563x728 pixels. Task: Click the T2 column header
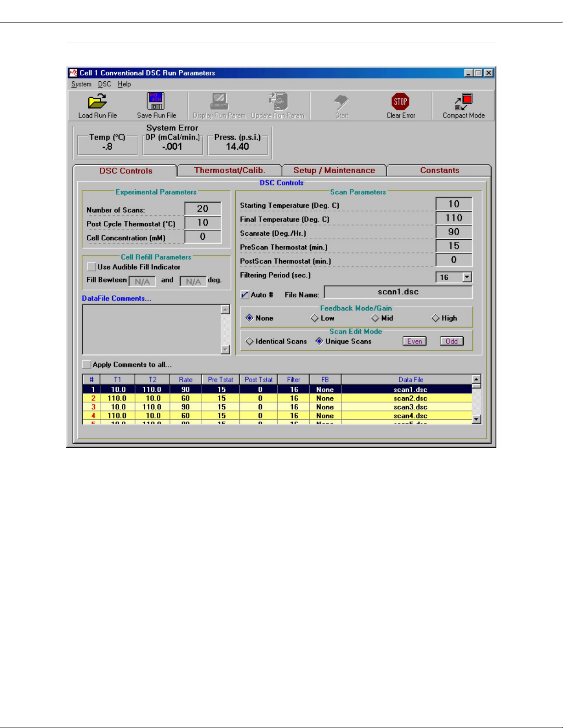[153, 380]
